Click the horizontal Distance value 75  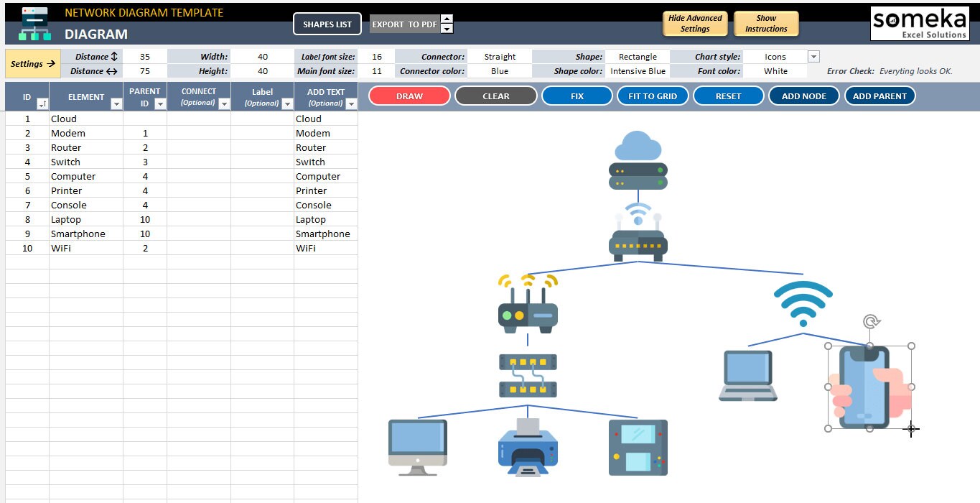tap(145, 71)
